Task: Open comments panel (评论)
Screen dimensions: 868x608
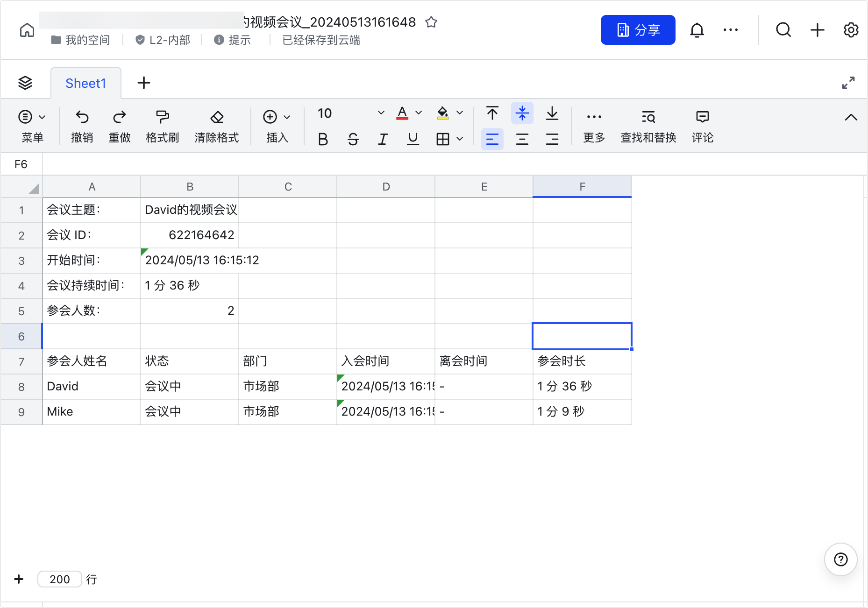Action: [x=703, y=126]
